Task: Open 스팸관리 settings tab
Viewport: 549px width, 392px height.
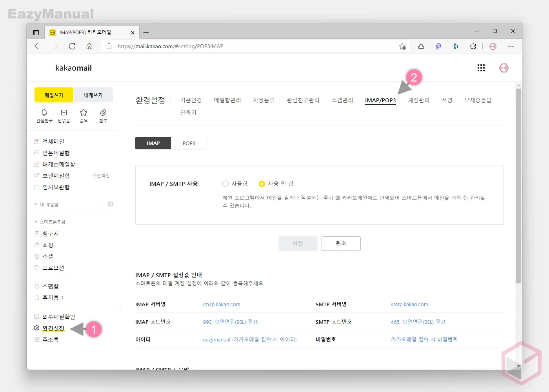Action: point(342,100)
